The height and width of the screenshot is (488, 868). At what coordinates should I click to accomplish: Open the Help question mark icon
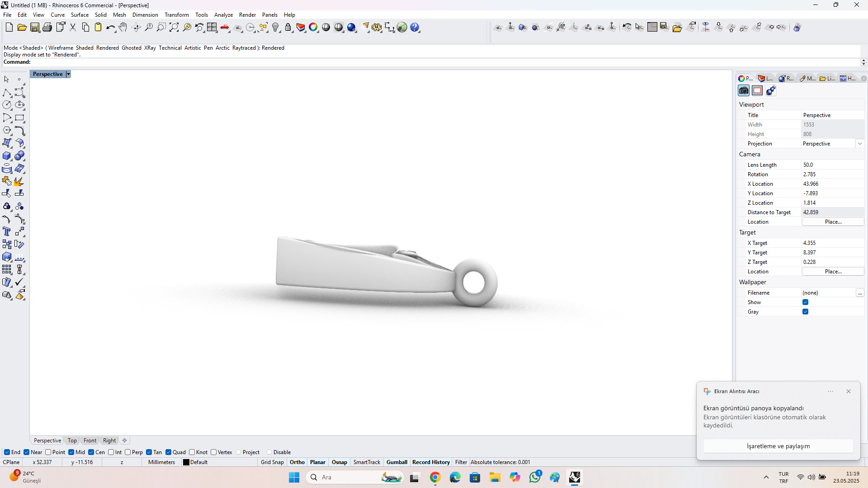(x=415, y=28)
